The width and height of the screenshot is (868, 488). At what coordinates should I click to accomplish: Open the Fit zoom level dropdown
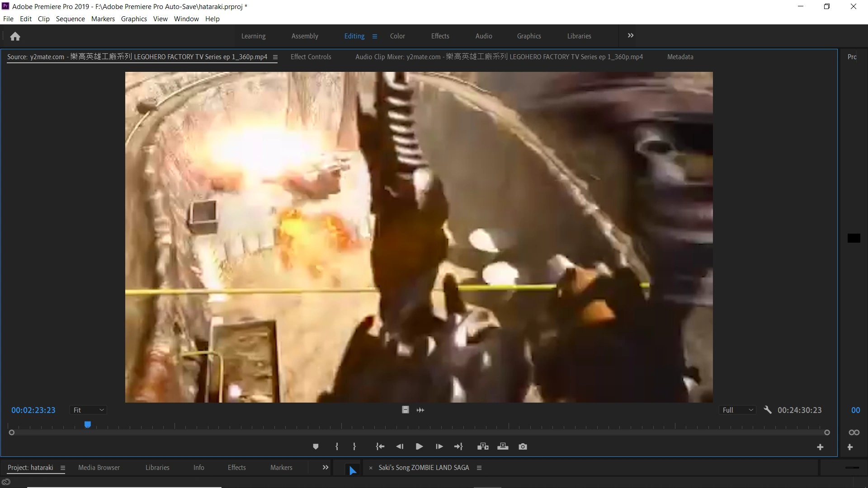tap(89, 410)
